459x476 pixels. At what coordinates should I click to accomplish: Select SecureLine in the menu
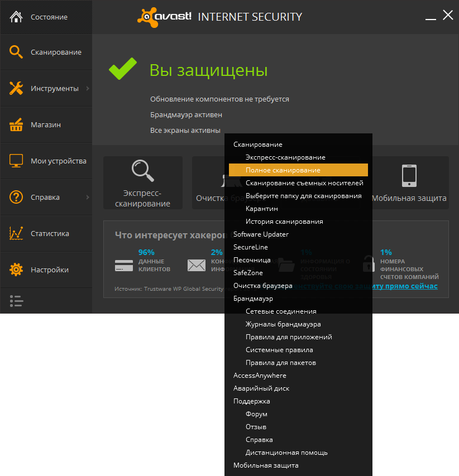click(298, 247)
